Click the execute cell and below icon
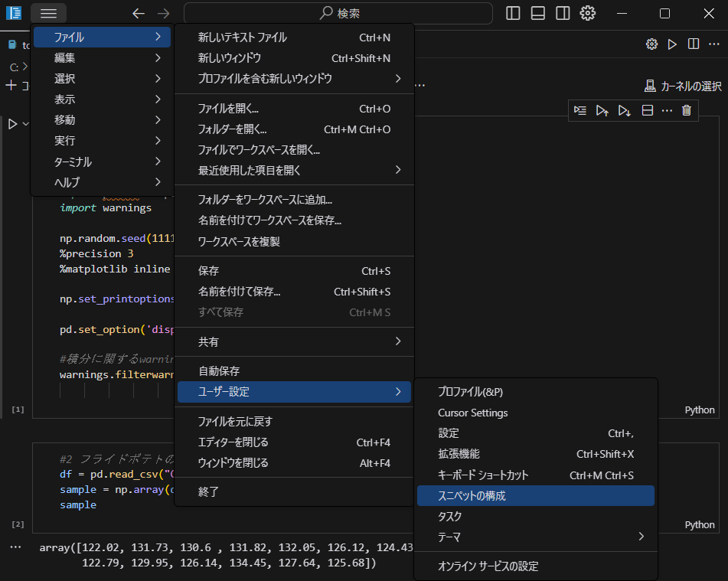This screenshot has height=581, width=728. coord(625,110)
